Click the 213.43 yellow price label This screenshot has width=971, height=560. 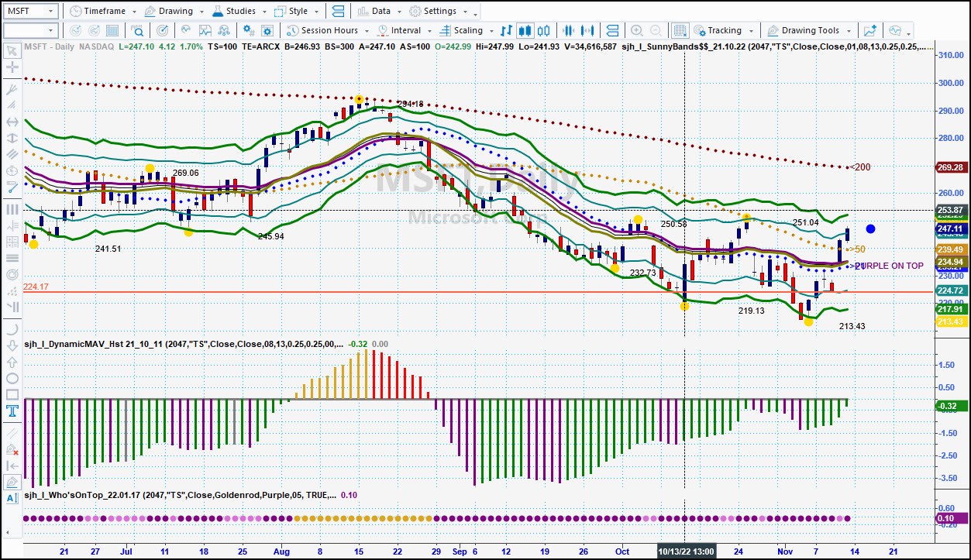pos(950,321)
